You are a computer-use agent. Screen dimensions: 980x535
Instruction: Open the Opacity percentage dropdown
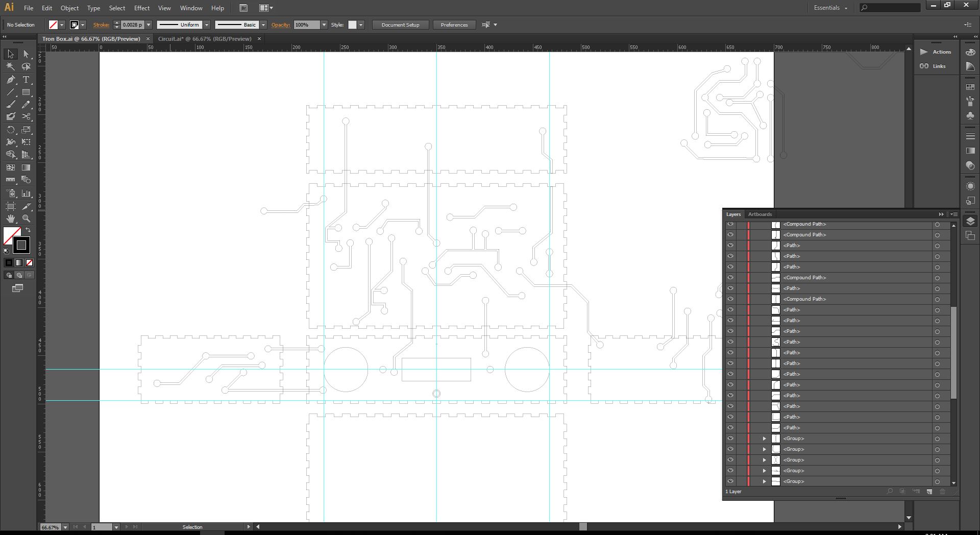(324, 25)
